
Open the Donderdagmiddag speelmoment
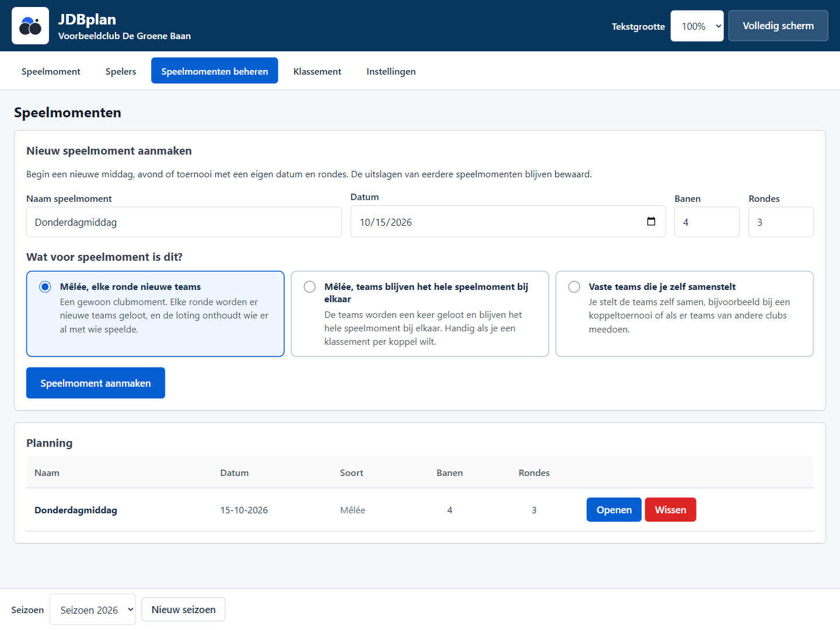click(x=614, y=510)
